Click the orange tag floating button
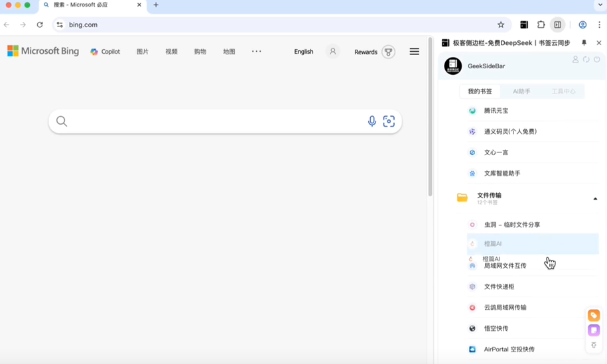This screenshot has width=607, height=364. tap(594, 316)
